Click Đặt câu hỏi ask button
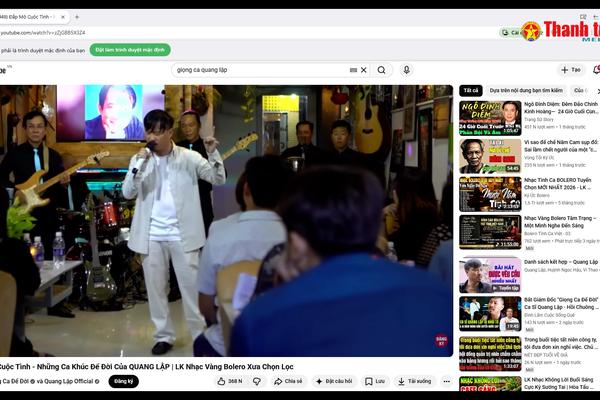Image resolution: width=600 pixels, height=400 pixels. (x=334, y=381)
